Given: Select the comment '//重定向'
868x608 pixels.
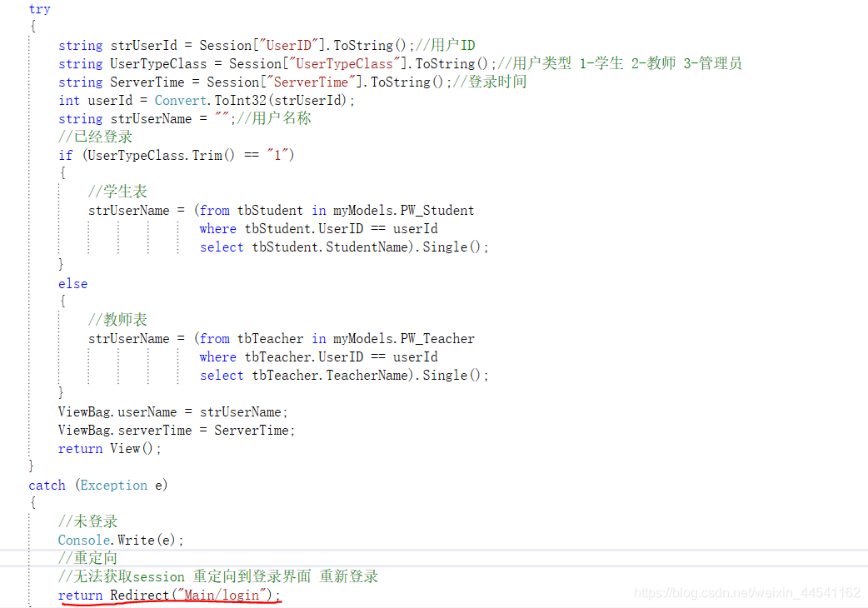Looking at the screenshot, I should 87,558.
